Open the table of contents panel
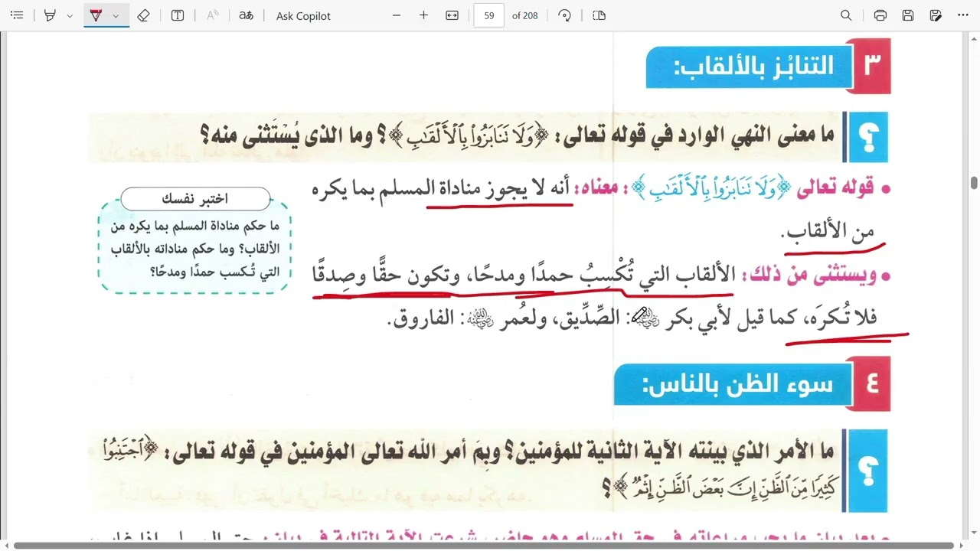The image size is (980, 551). (17, 15)
